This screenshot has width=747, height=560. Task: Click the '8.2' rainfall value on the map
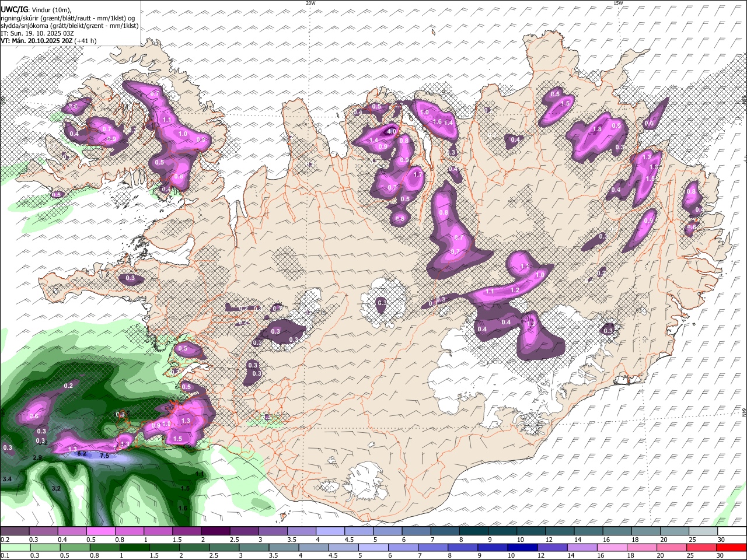(82, 453)
